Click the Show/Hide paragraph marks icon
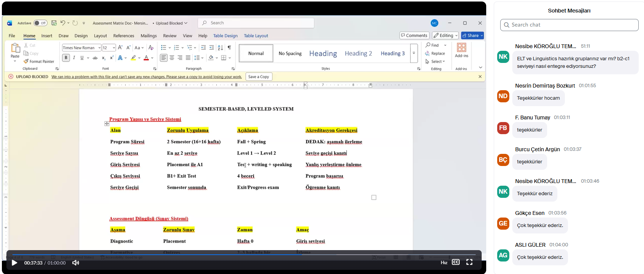The image size is (644, 274). tap(229, 48)
